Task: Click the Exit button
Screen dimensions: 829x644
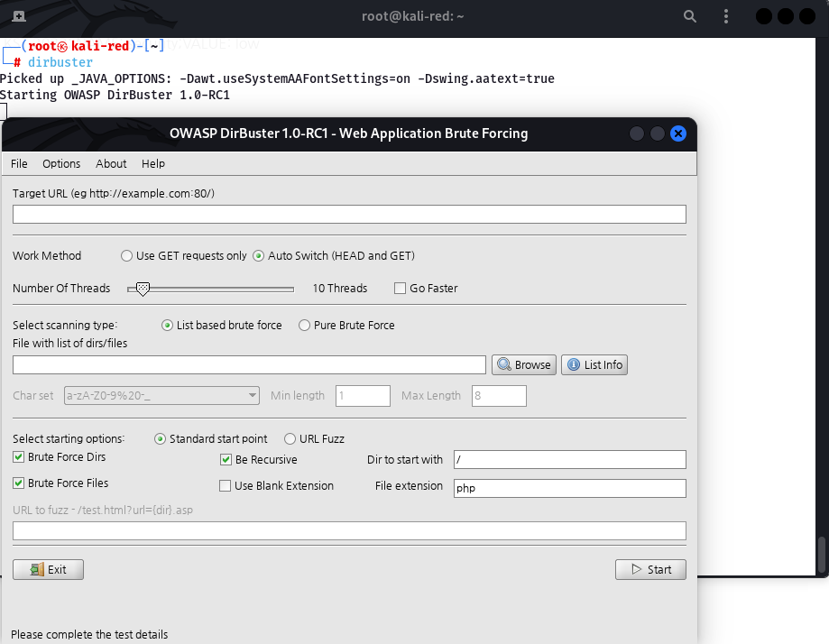Action: point(48,569)
